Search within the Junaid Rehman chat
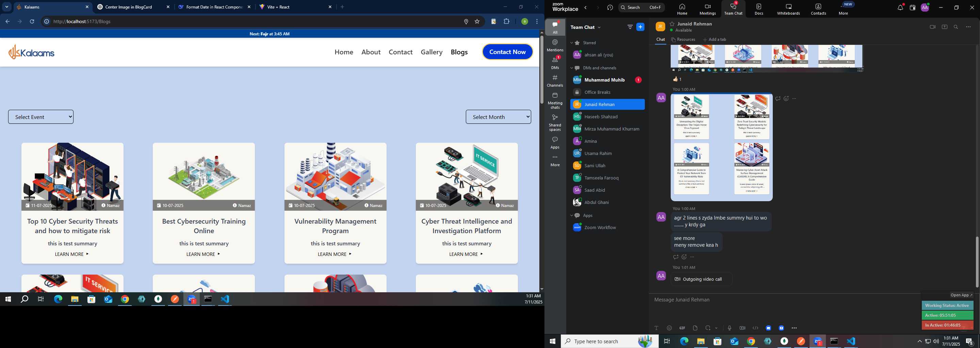This screenshot has height=348, width=980. (956, 27)
